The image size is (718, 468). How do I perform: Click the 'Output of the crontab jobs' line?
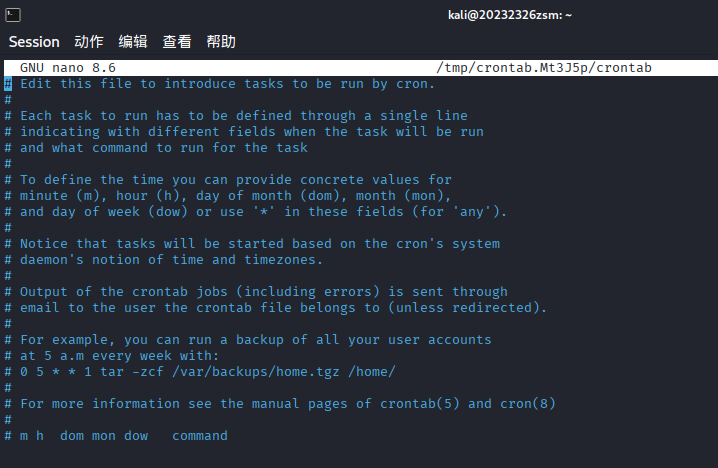[263, 292]
